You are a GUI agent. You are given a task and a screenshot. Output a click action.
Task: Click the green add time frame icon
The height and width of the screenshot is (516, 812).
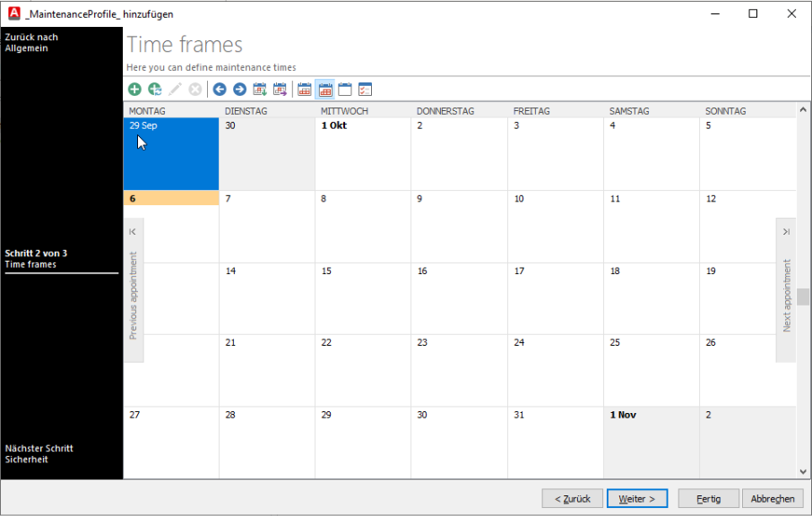tap(134, 89)
